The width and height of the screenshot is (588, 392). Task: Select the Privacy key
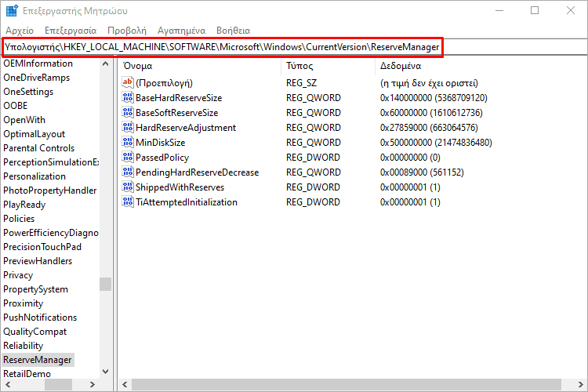18,275
